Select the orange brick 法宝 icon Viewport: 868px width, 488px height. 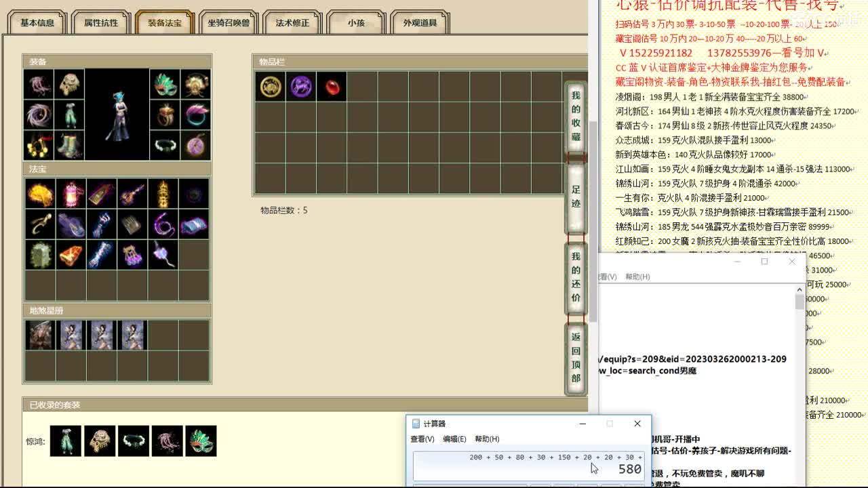[71, 255]
